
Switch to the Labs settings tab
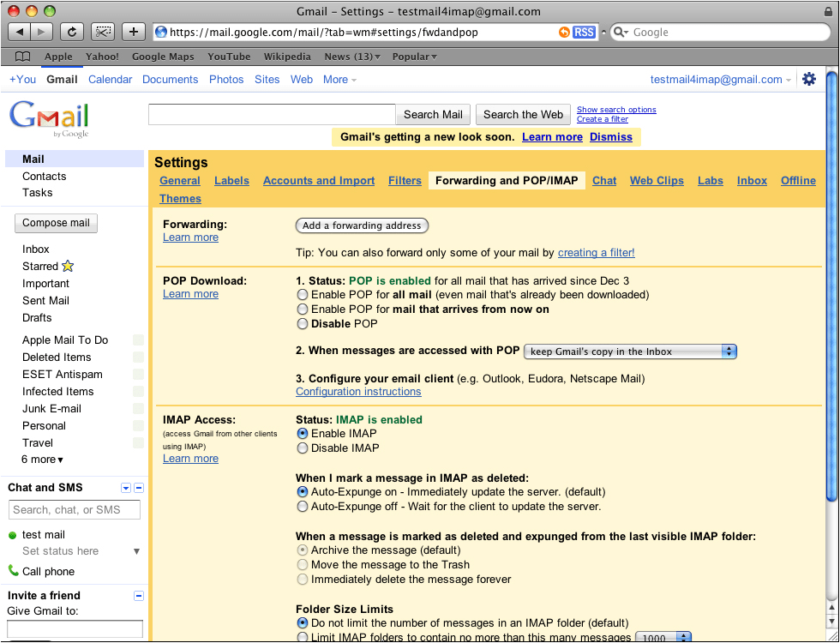[710, 181]
